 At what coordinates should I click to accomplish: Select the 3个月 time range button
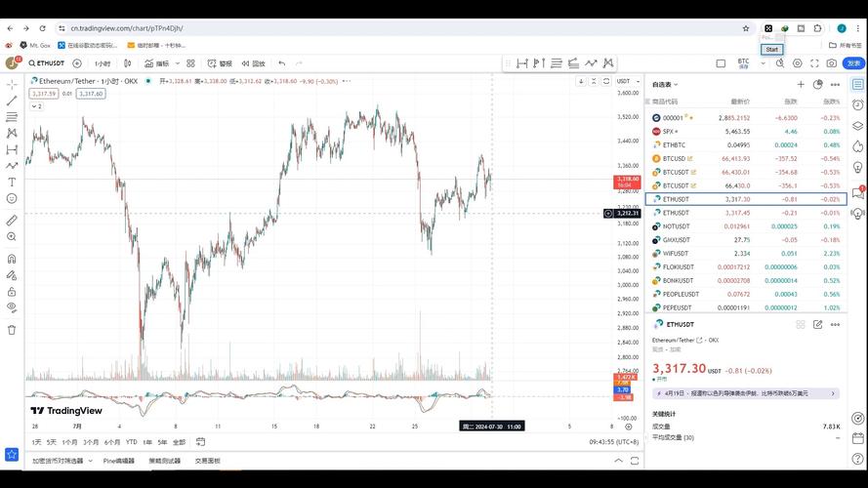(91, 442)
